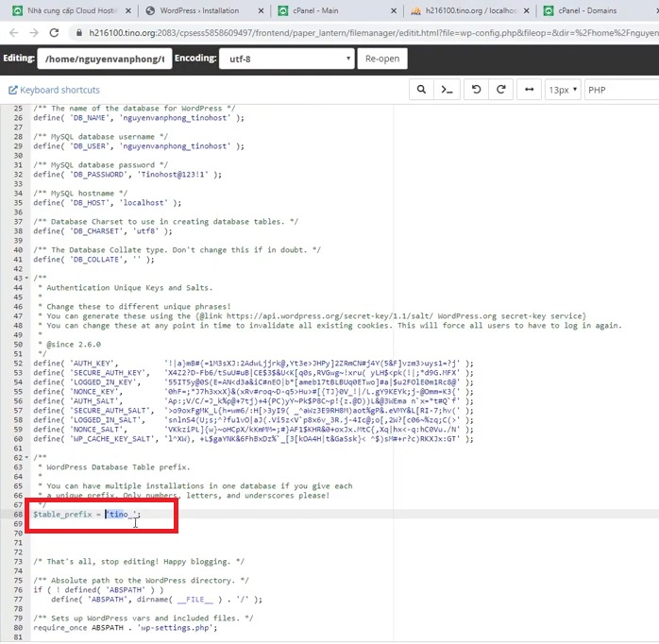Click the NONCE_KEY define line
The width and height of the screenshot is (659, 644).
click(253, 392)
